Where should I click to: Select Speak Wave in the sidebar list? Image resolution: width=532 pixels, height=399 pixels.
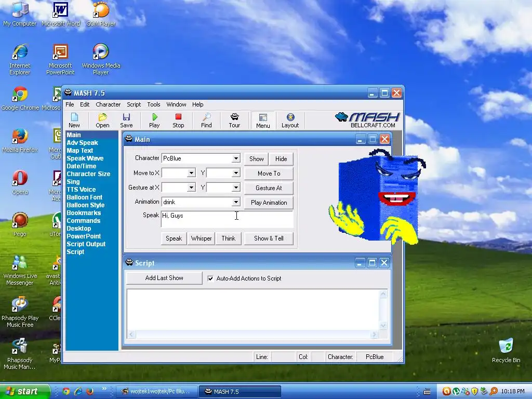click(85, 158)
